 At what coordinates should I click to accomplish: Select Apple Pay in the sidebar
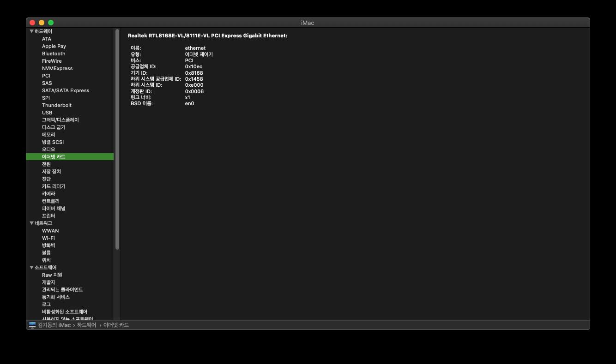(x=54, y=46)
